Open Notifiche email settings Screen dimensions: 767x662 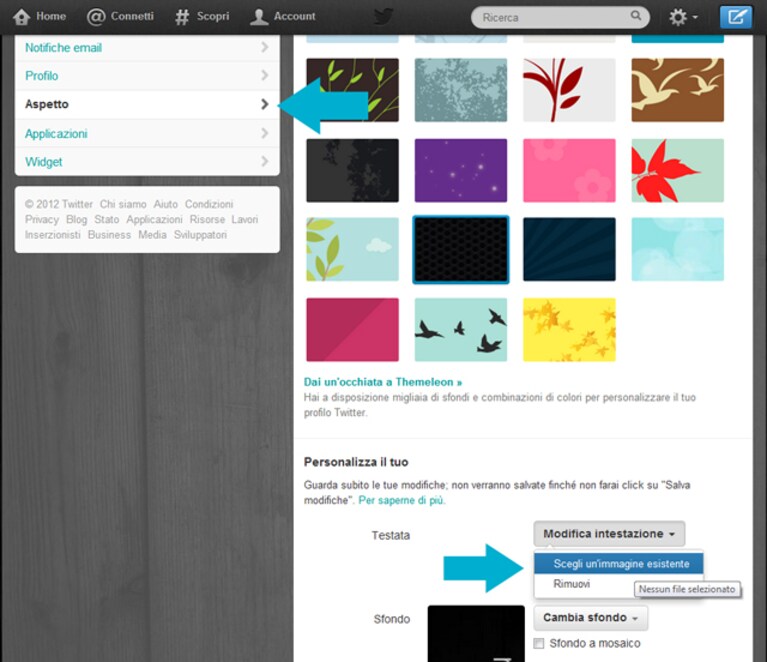[147, 47]
